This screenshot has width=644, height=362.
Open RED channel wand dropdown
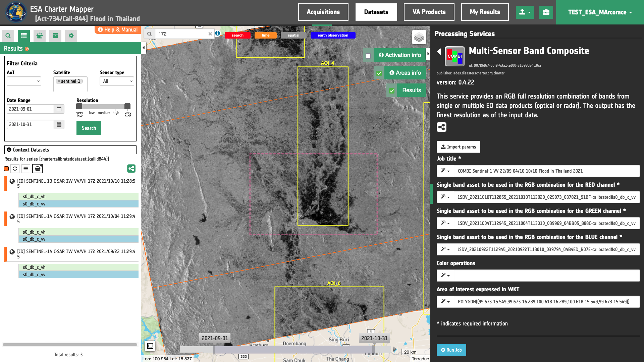[445, 197]
